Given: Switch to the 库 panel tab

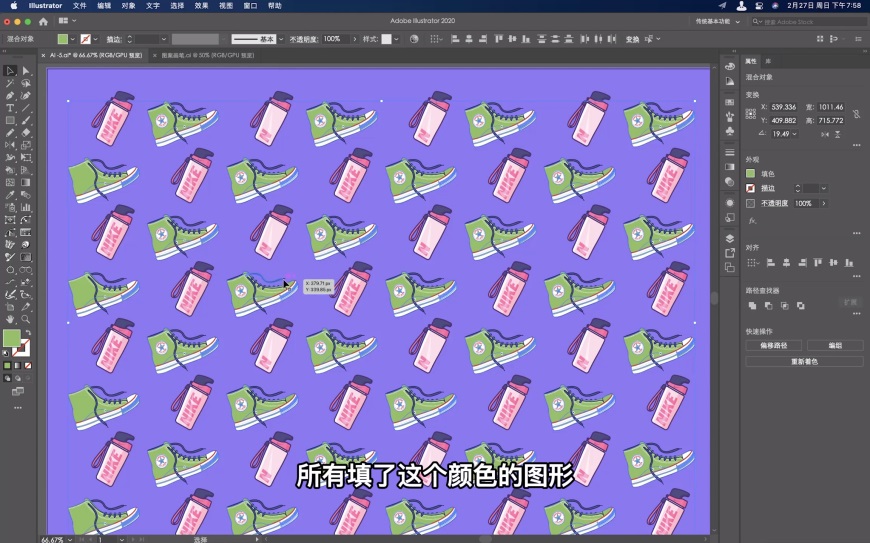Looking at the screenshot, I should pos(768,61).
